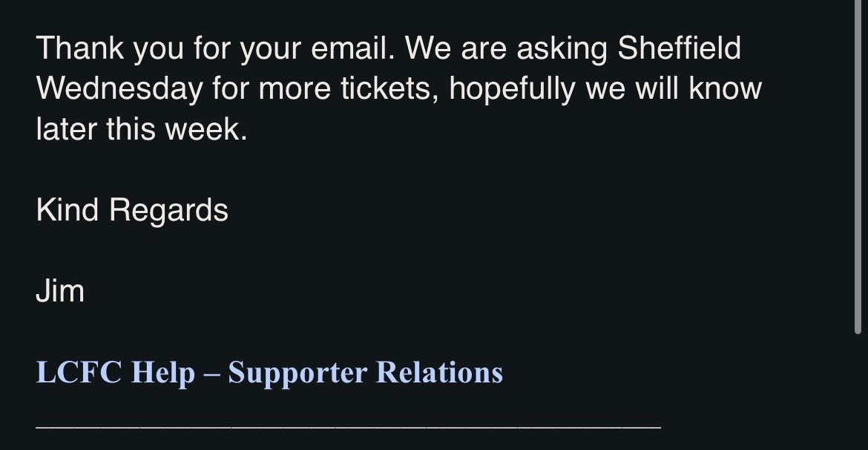
Task: Click the word email in the first line
Action: 353,48
